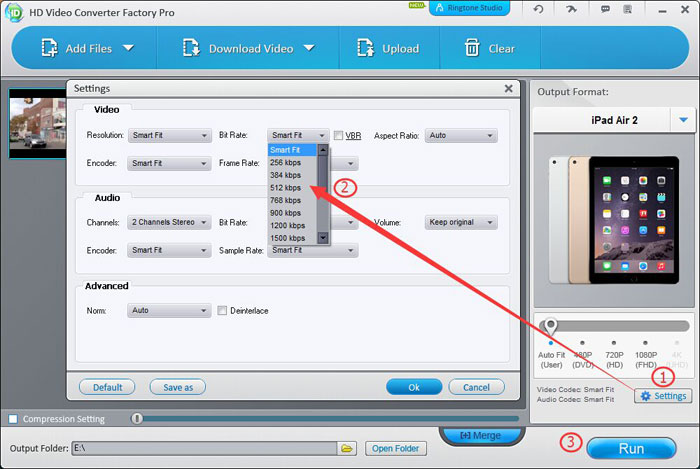This screenshot has height=469, width=700.
Task: Click the Download Video icon
Action: pyautogui.click(x=192, y=48)
